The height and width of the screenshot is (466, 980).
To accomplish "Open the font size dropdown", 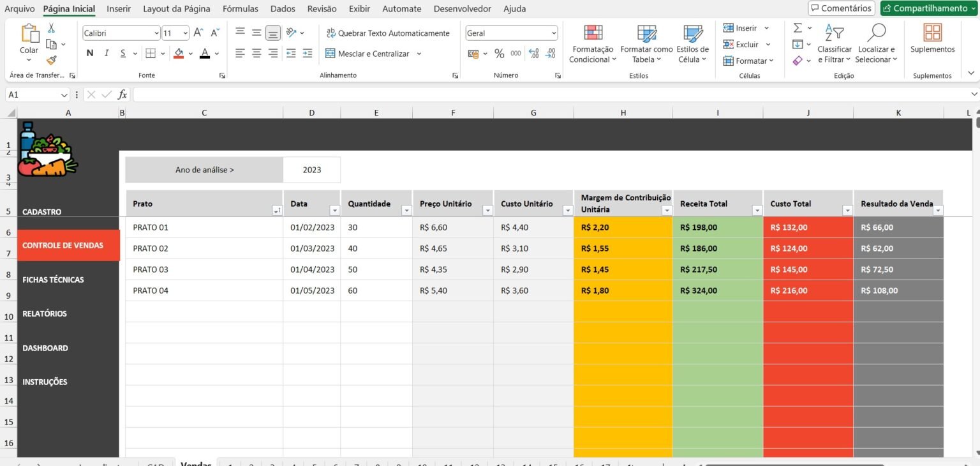I will [x=185, y=33].
